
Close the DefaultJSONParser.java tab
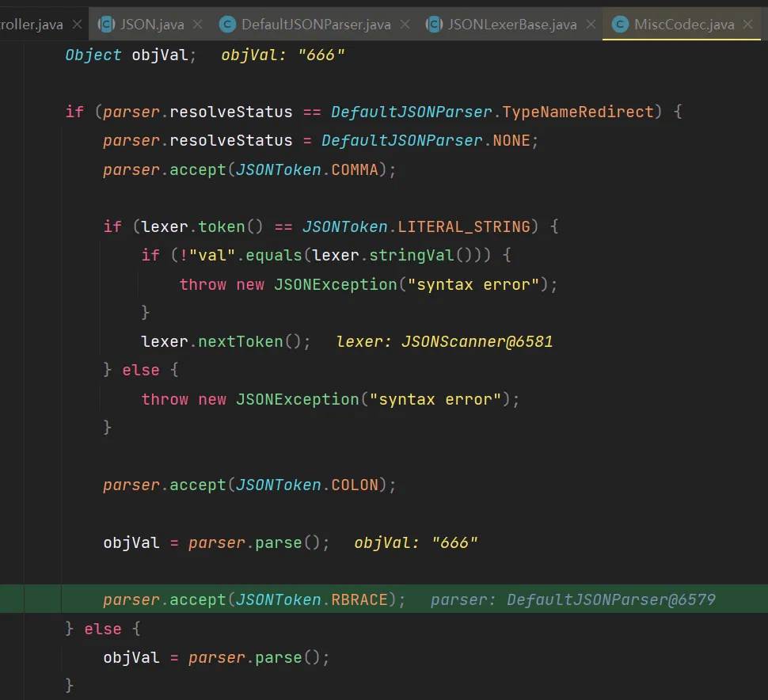[405, 25]
